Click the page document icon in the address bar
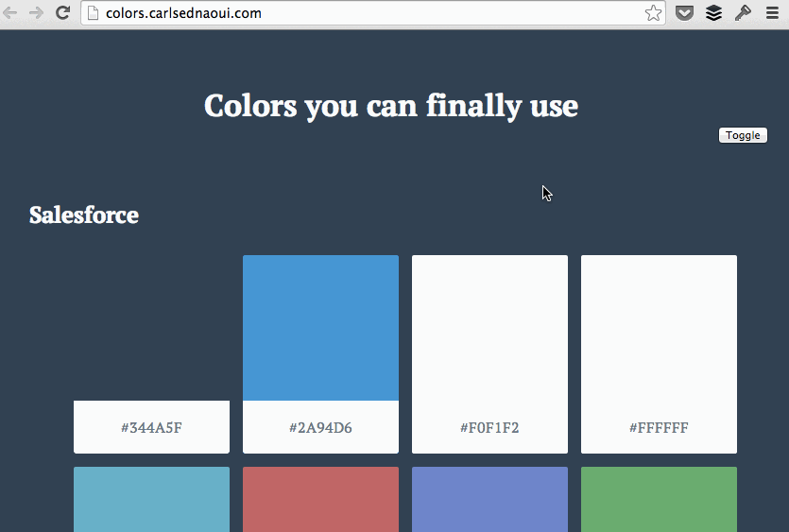Viewport: 789px width, 532px height. coord(93,13)
